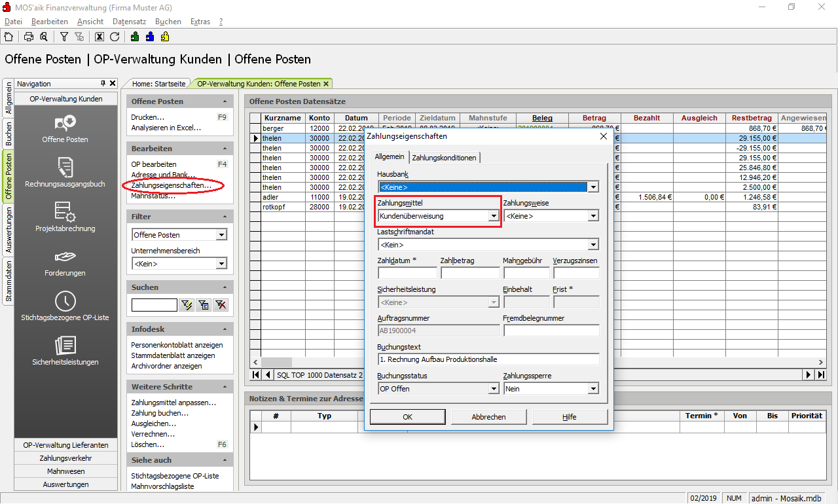The image size is (838, 504).
Task: Expand the Hausbank combo box
Action: (593, 187)
